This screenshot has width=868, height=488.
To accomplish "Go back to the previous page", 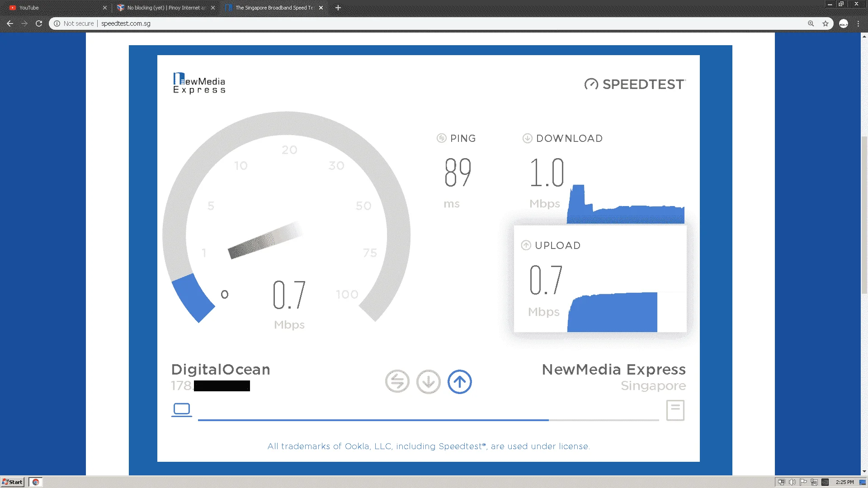I will 10,23.
